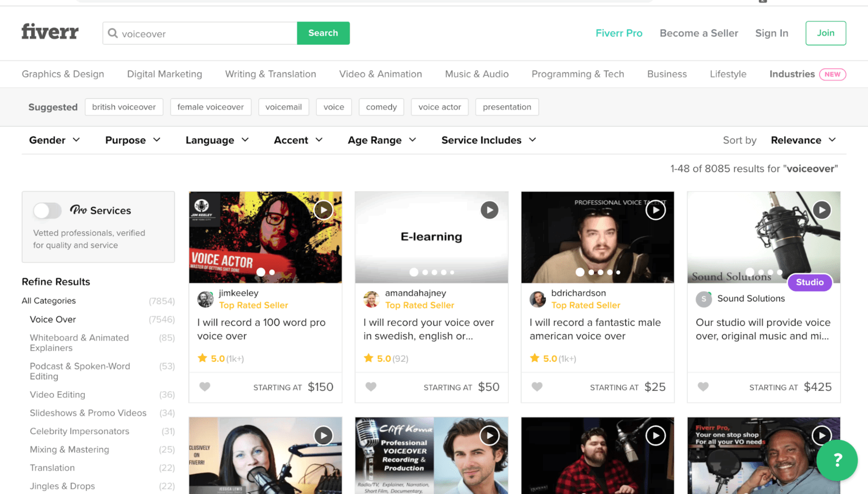Select the female voiceover suggestion
Screen dimensions: 868x494
tap(210, 107)
